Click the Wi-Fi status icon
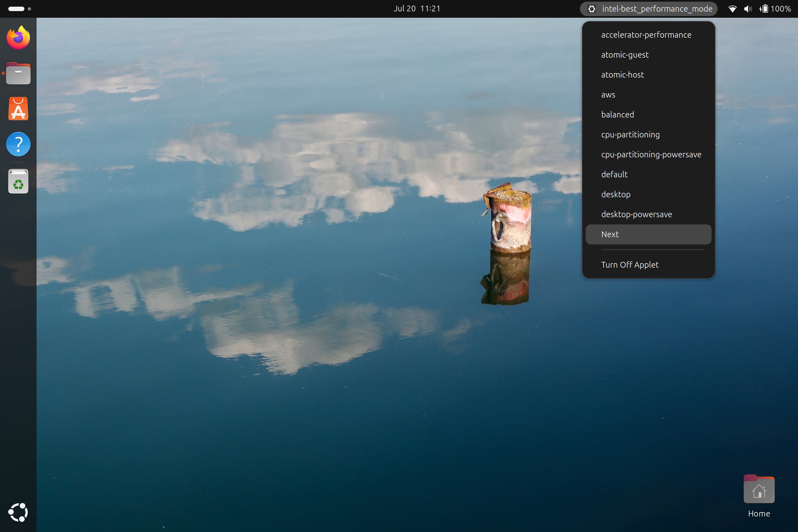798x532 pixels. coord(732,9)
